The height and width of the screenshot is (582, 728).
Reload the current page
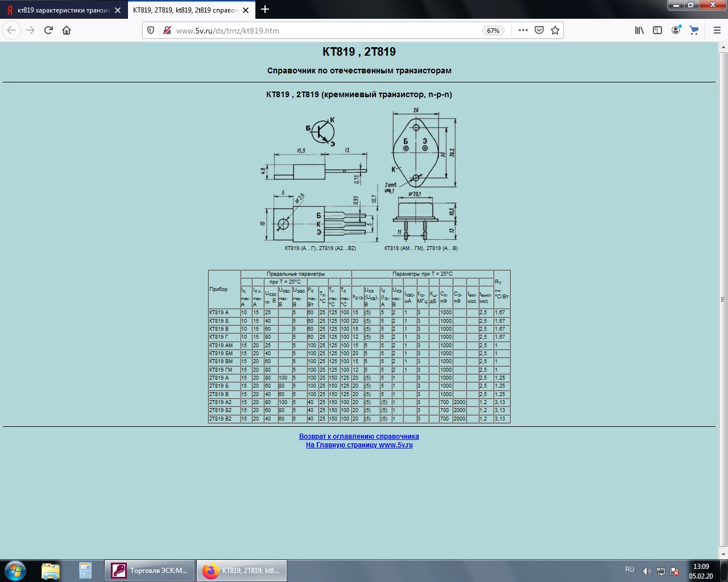click(48, 31)
